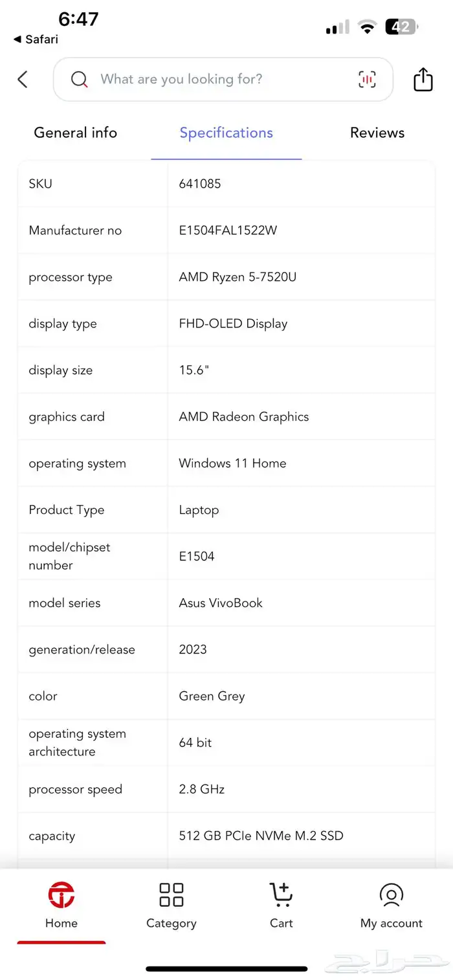This screenshot has width=453, height=980.
Task: Tap the Green Grey color value
Action: point(212,696)
